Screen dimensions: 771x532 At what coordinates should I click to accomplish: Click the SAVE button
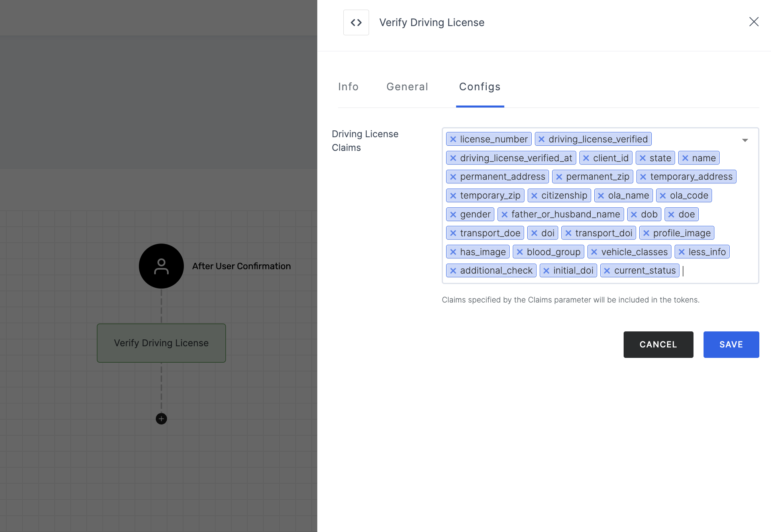point(731,345)
